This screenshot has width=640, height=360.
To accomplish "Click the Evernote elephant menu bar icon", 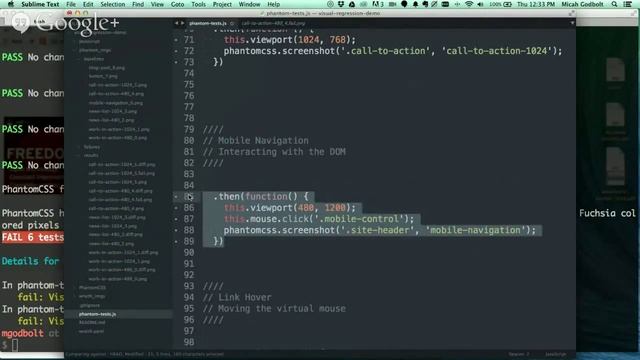I will (425, 4).
